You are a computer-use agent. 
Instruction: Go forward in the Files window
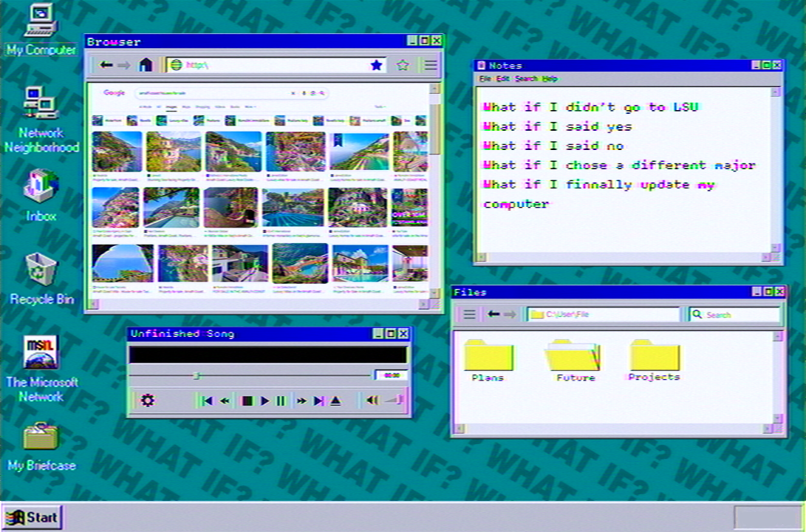(x=510, y=314)
